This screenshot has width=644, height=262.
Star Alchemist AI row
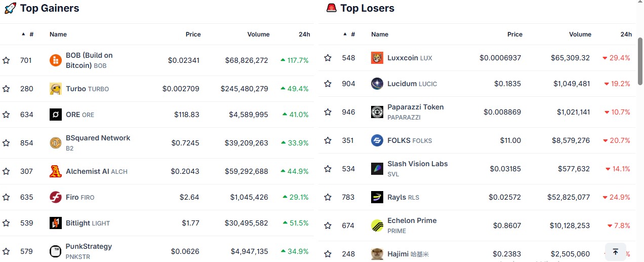coord(6,171)
